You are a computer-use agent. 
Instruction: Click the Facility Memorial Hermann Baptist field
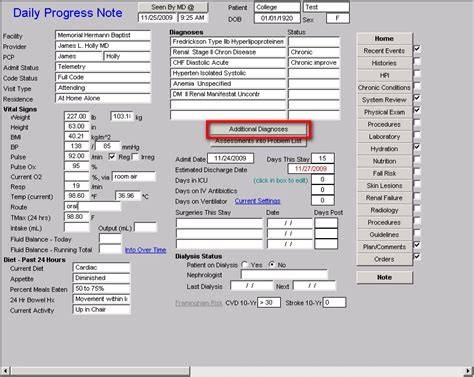[x=103, y=35]
